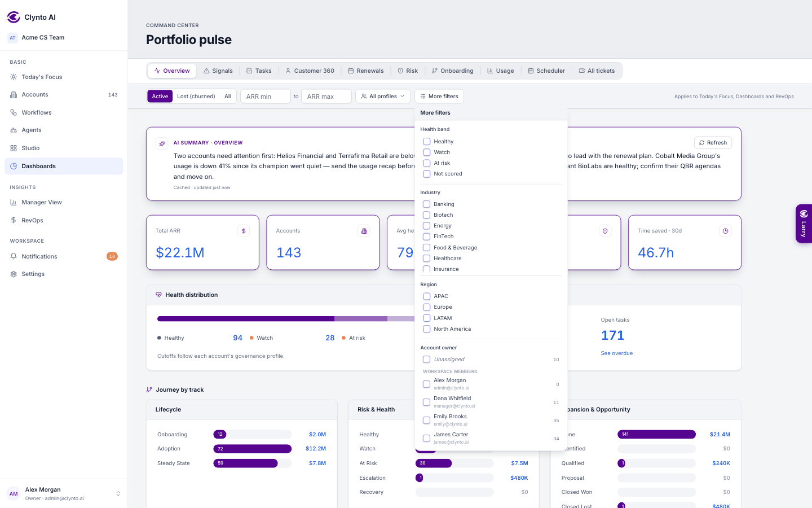Click the notifications count badge

click(x=112, y=256)
